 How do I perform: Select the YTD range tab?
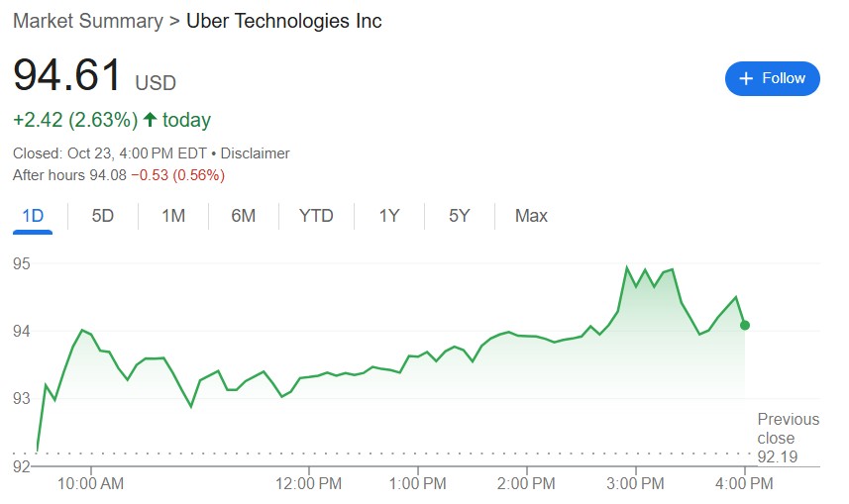click(x=316, y=216)
